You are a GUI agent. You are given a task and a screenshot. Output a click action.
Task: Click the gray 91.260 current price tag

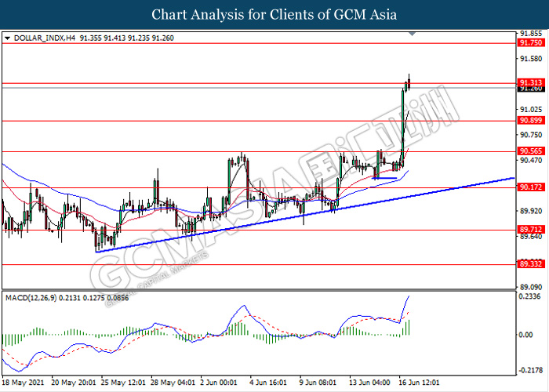point(532,89)
